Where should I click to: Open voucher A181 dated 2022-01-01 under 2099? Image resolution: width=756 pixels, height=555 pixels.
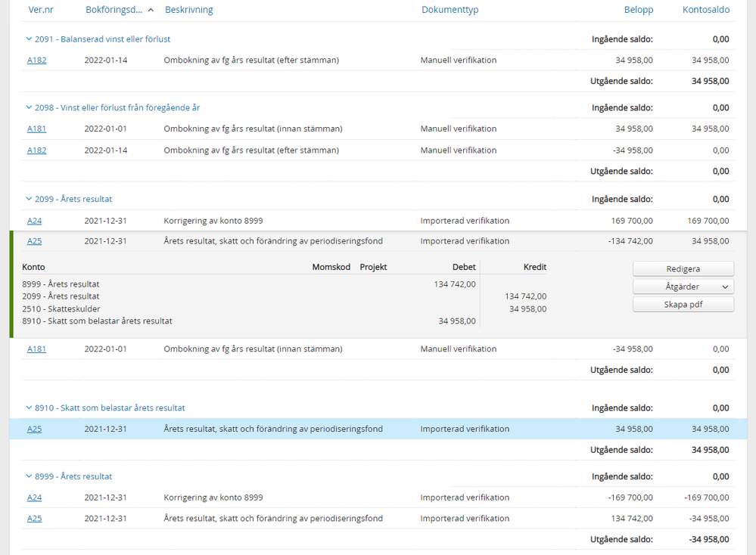(x=36, y=349)
